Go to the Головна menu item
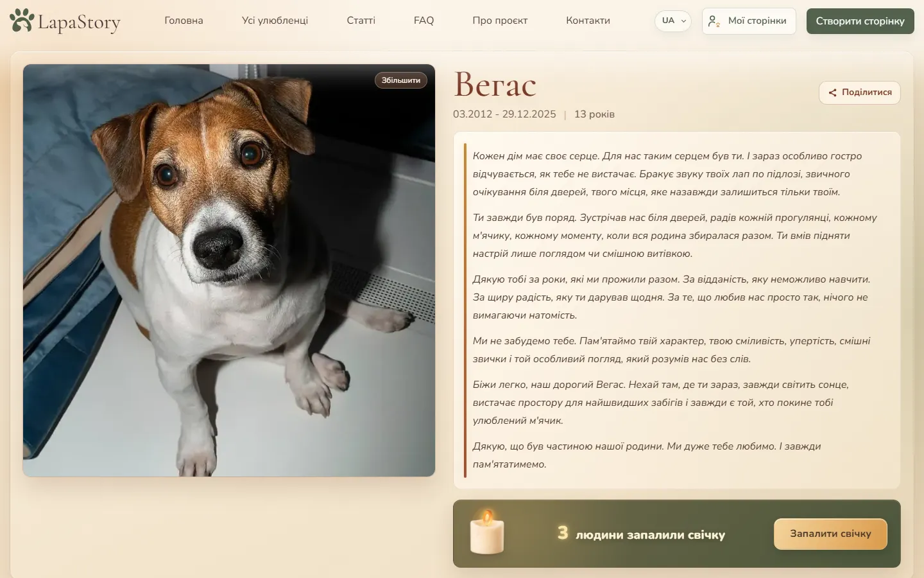The width and height of the screenshot is (924, 578). click(184, 21)
